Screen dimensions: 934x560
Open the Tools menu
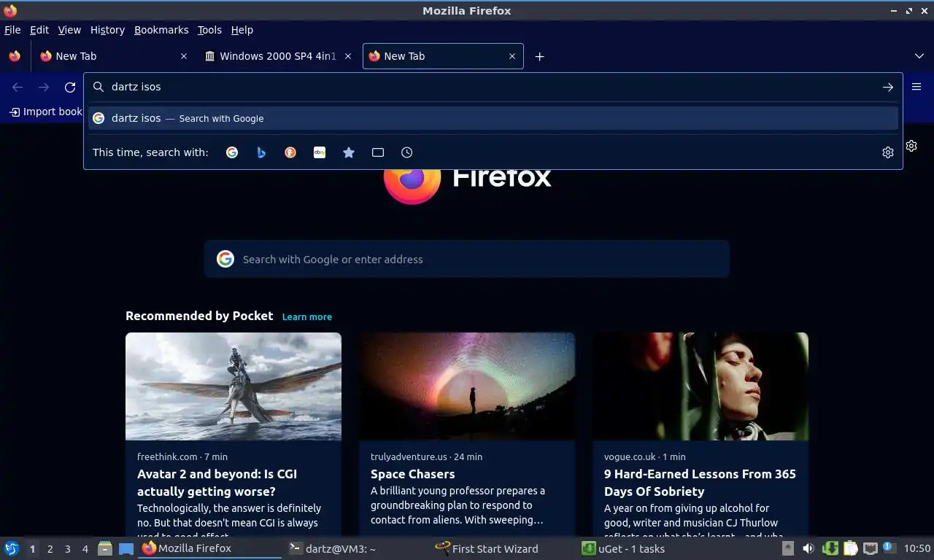209,30
